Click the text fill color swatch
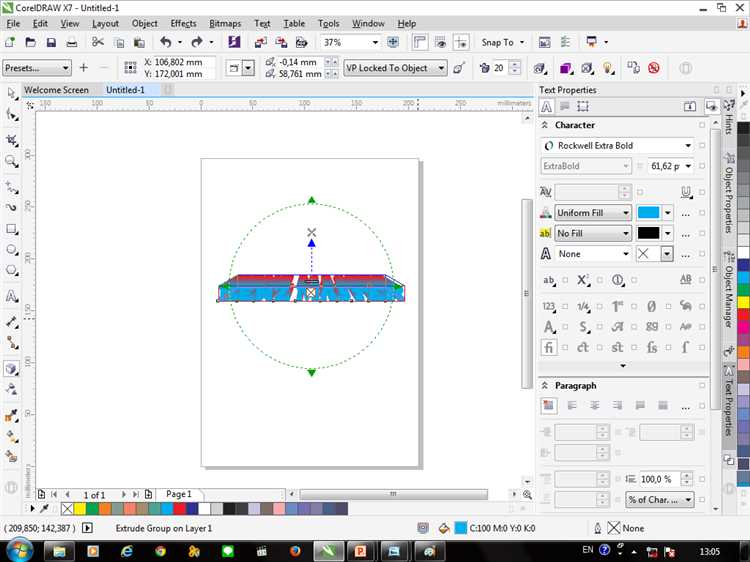Image resolution: width=750 pixels, height=562 pixels. coord(649,212)
